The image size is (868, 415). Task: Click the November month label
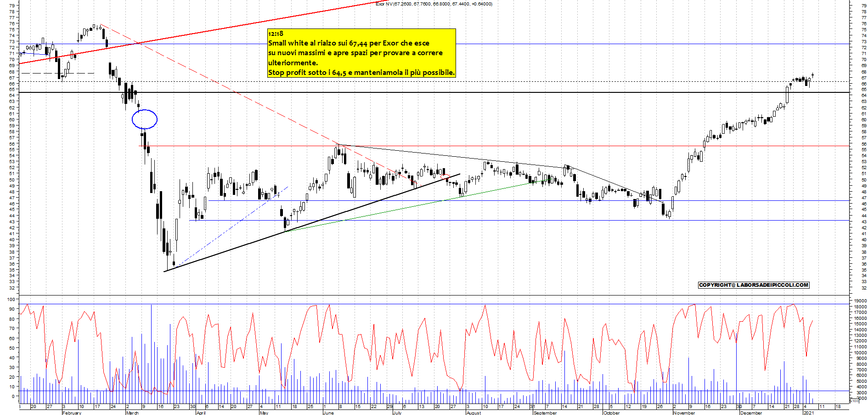click(x=684, y=413)
